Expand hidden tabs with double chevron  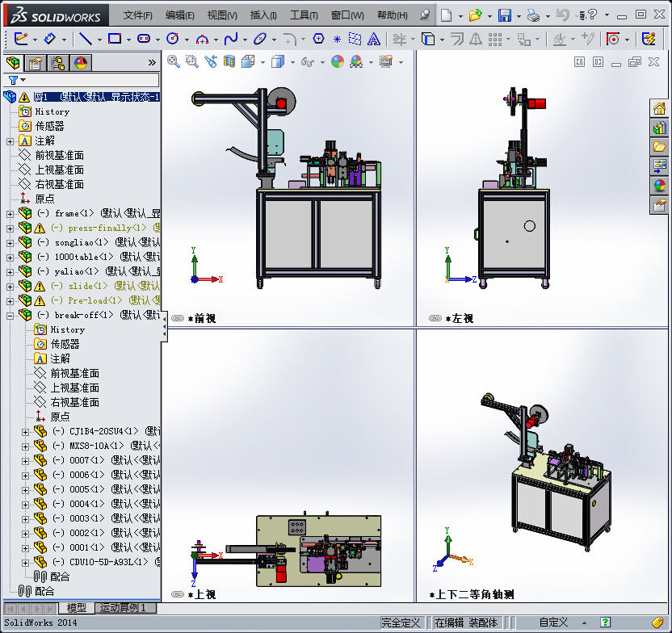[152, 63]
